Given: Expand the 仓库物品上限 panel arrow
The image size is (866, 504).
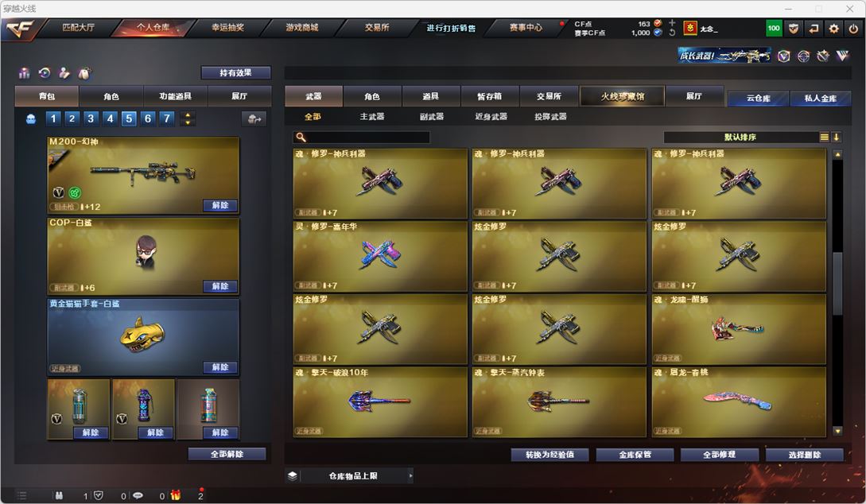Looking at the screenshot, I should click(x=410, y=476).
